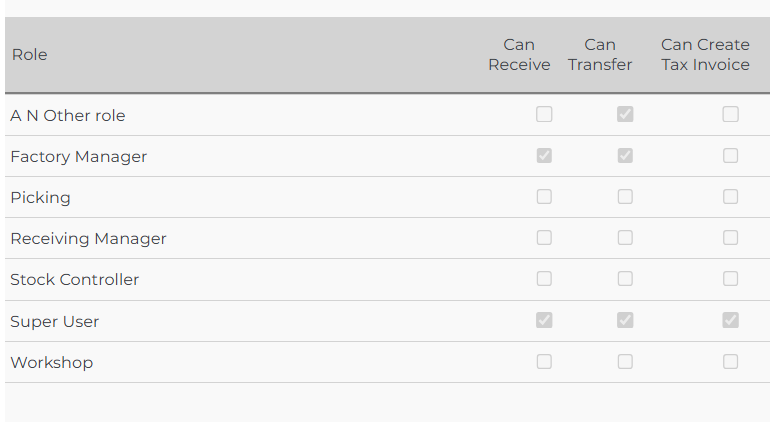Image resolution: width=770 pixels, height=422 pixels.
Task: Sort by the Role column header
Action: point(30,55)
